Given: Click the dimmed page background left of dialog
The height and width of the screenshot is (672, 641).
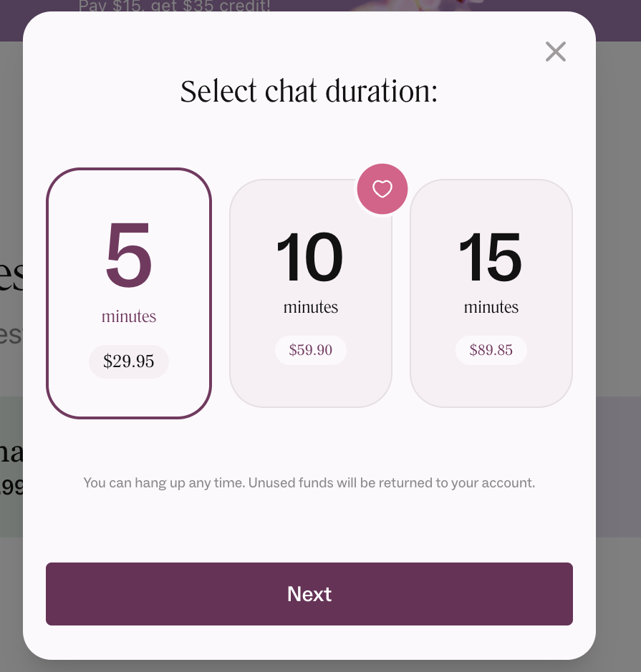Looking at the screenshot, I should click(11, 172).
